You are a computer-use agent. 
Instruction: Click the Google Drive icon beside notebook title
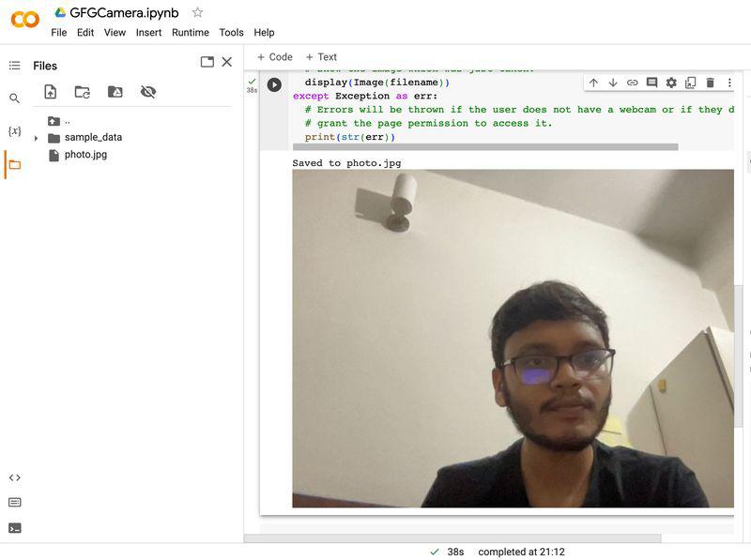tap(60, 13)
